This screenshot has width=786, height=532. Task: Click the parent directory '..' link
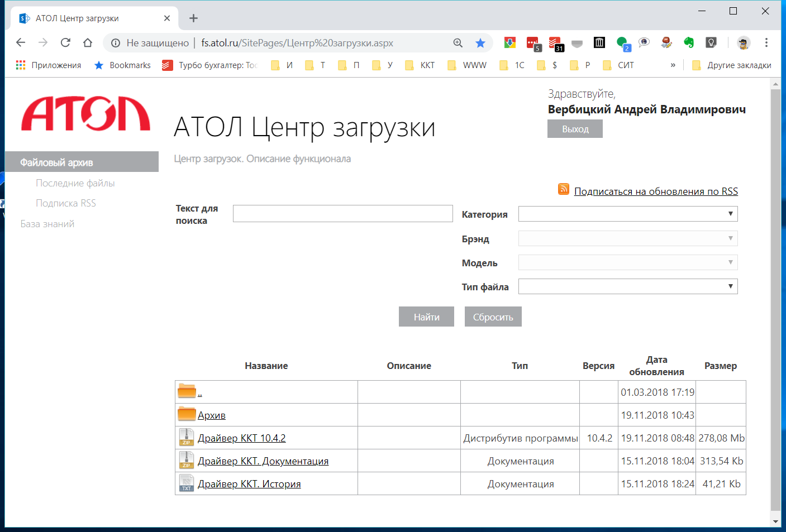[x=199, y=393]
